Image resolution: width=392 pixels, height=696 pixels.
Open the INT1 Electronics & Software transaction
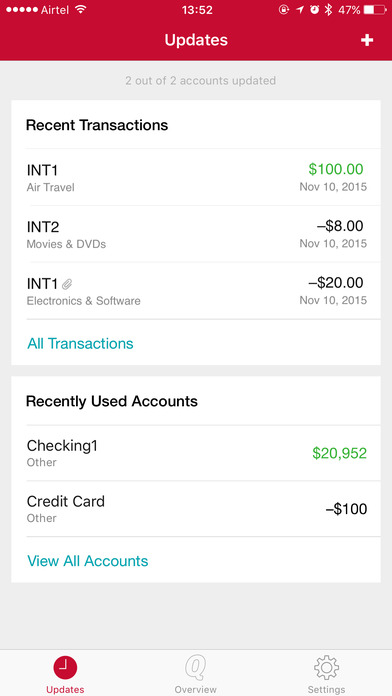[196, 291]
